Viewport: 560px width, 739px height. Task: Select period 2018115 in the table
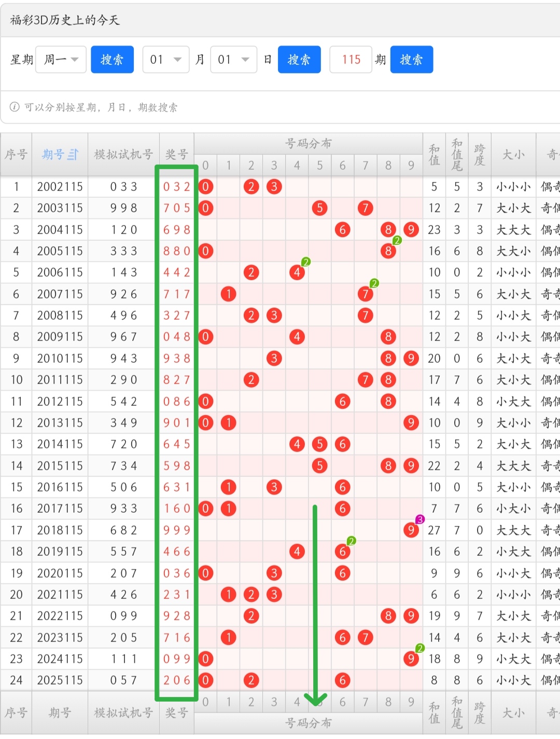(x=60, y=530)
